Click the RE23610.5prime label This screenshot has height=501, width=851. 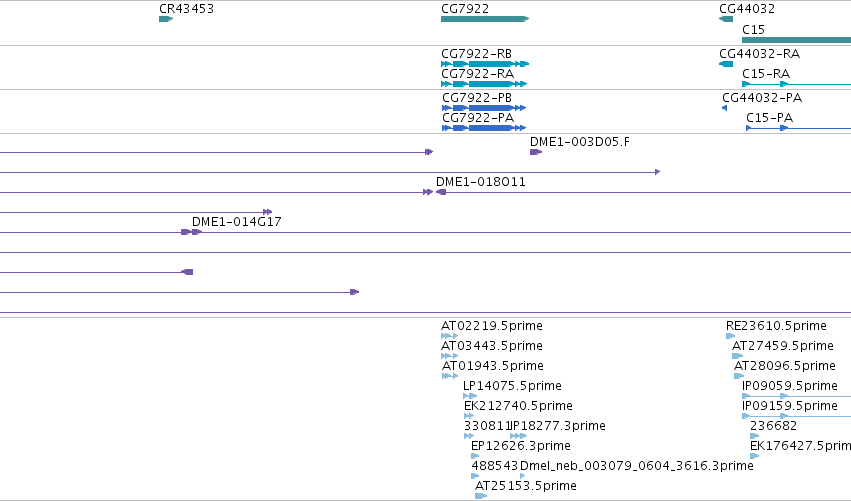(777, 326)
